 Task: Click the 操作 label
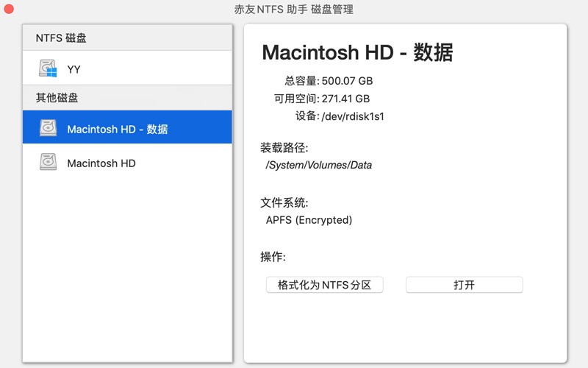[273, 257]
